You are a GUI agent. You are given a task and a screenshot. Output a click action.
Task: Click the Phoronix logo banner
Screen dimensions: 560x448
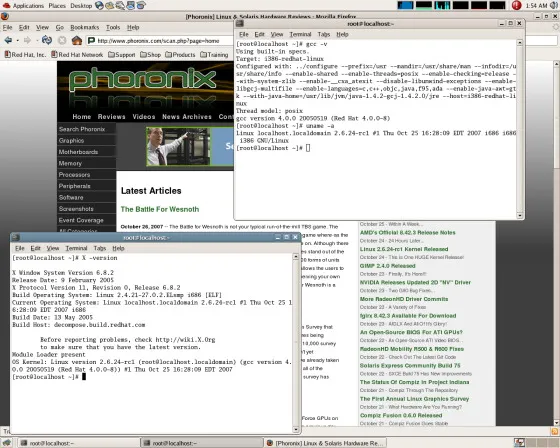pos(142,79)
